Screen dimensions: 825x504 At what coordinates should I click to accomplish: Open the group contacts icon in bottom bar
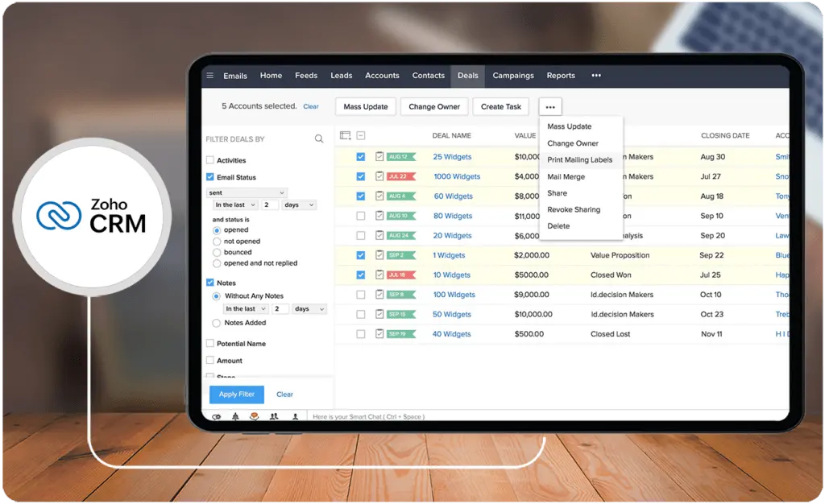(274, 416)
